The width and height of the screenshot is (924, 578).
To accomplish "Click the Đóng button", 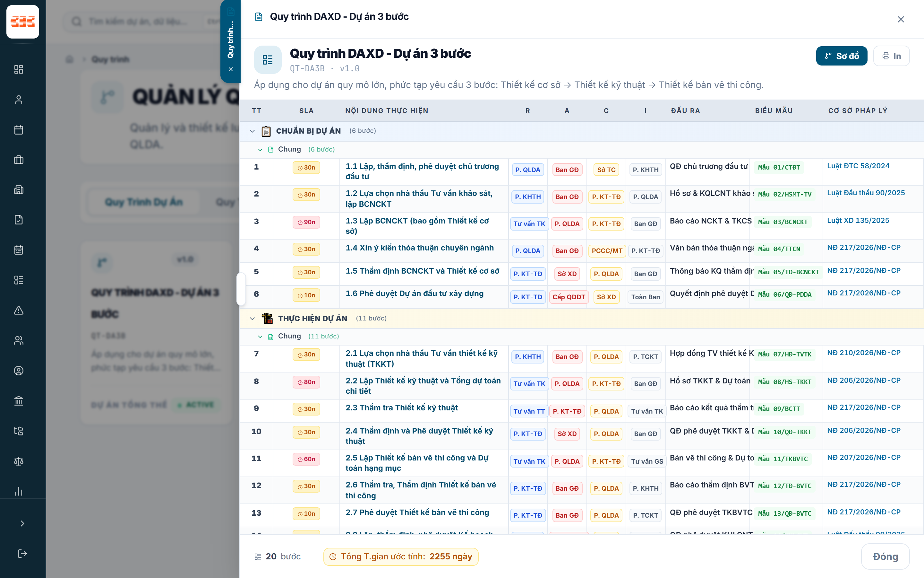I will pyautogui.click(x=885, y=556).
